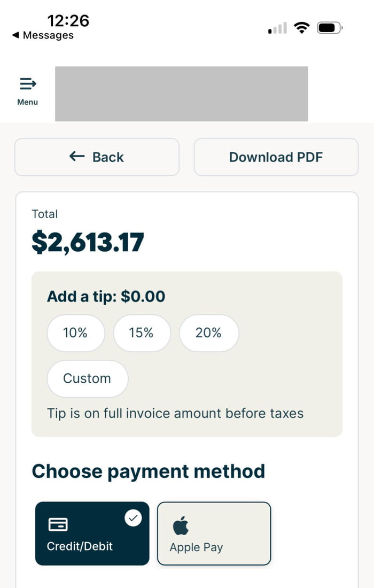This screenshot has height=588, width=374.
Task: Click the Menu label under the hamburger
Action: pyautogui.click(x=27, y=102)
